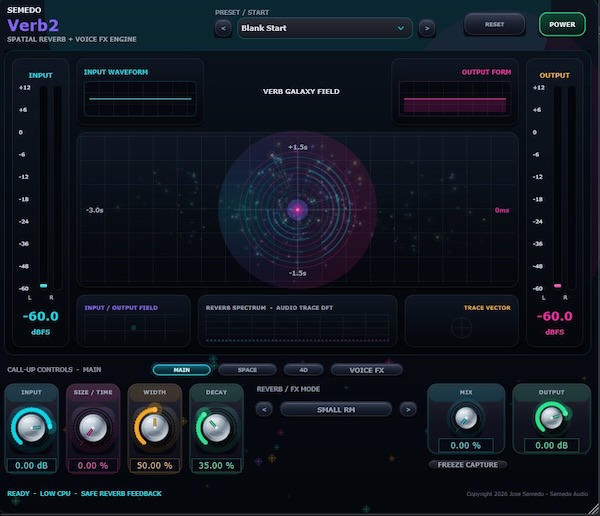This screenshot has height=516, width=600.
Task: Click the reverb spectrum DFT display
Action: click(x=297, y=328)
